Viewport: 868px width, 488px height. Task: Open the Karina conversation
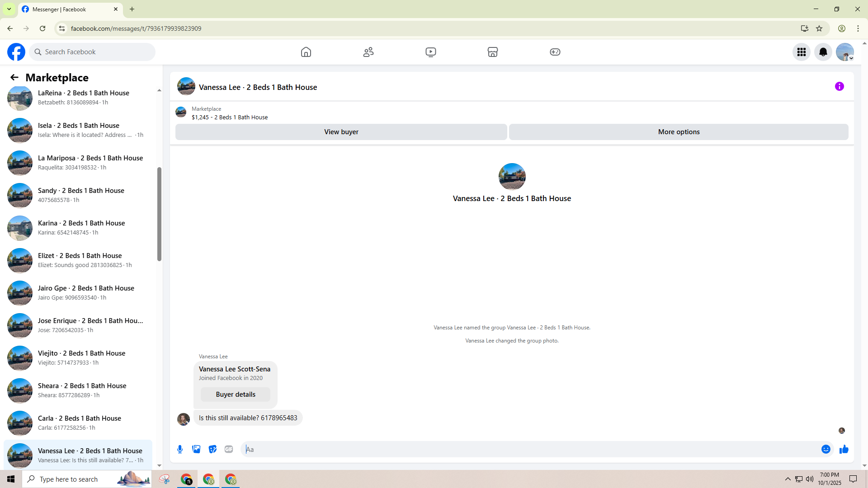click(x=78, y=228)
